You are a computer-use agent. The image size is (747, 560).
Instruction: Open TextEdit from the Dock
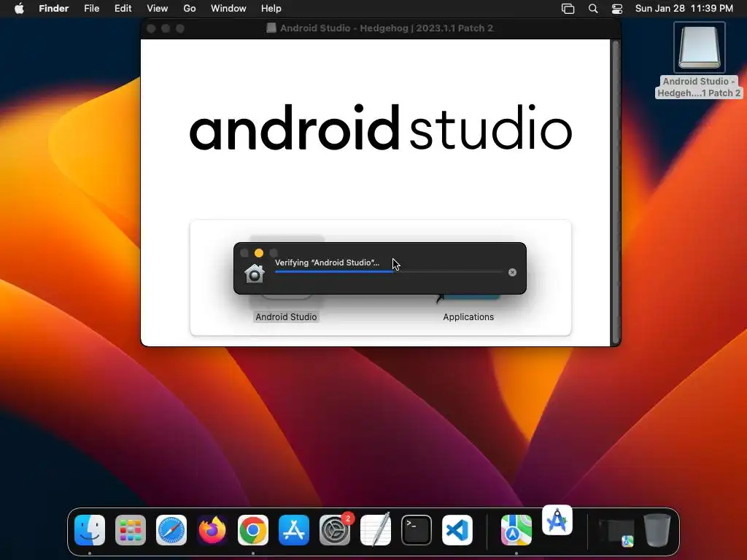pyautogui.click(x=376, y=530)
